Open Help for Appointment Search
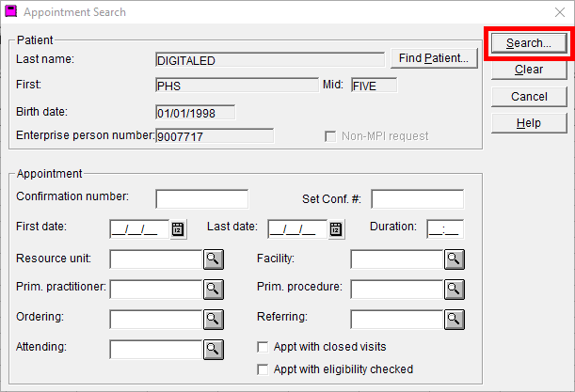575x392 pixels. point(529,123)
